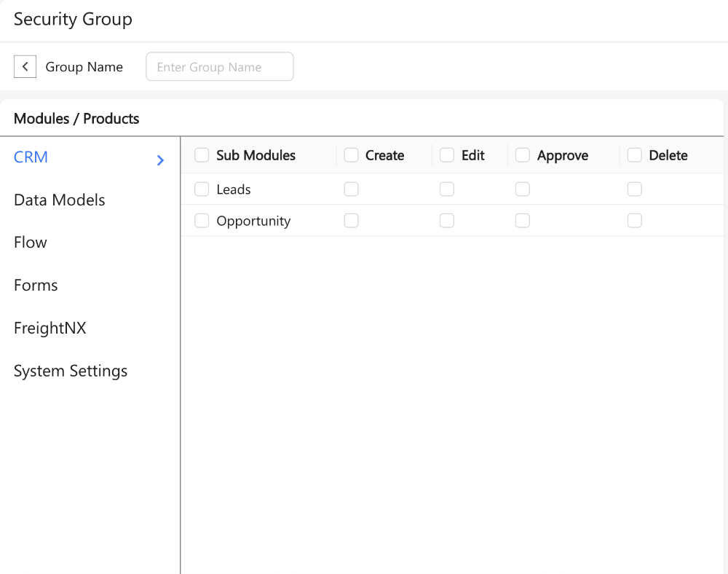The width and height of the screenshot is (728, 574).
Task: Toggle the Sub Modules select-all checkbox
Action: 202,155
